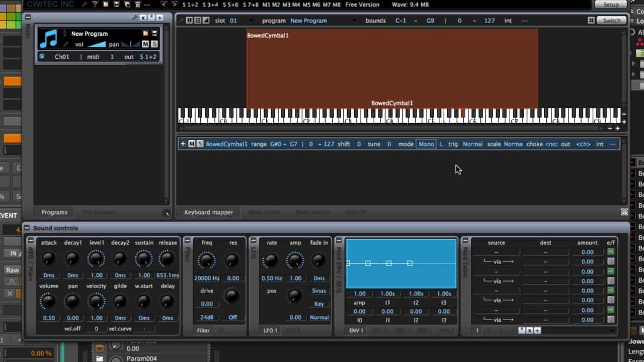
Task: Toggle first green e/f box in Mod Table
Action: 611,252
